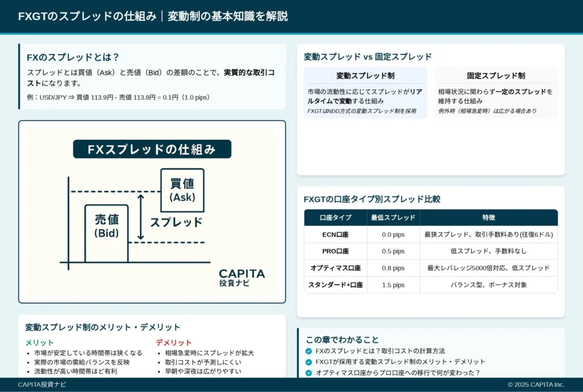Click the checkmark icon beside FXのスプレッドとは？
The width and height of the screenshot is (583, 392).
pos(309,351)
